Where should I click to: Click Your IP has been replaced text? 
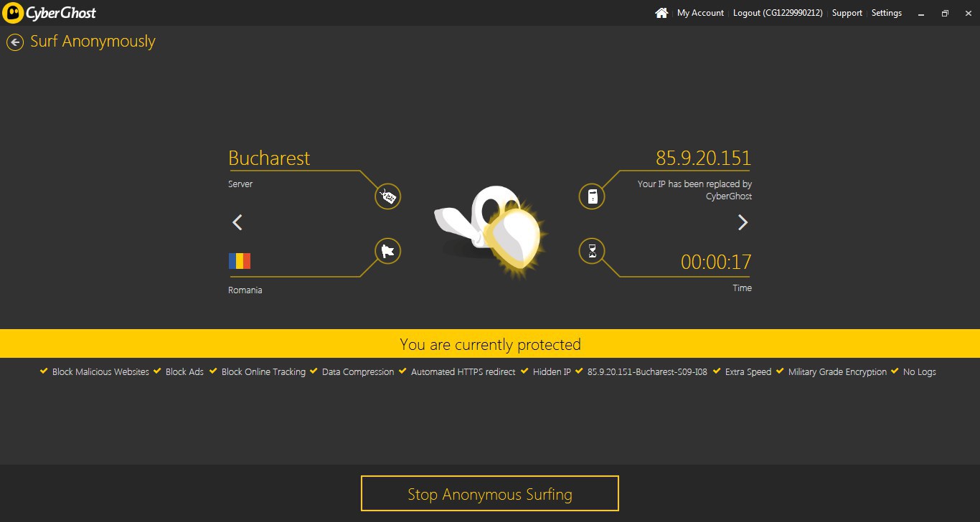694,190
